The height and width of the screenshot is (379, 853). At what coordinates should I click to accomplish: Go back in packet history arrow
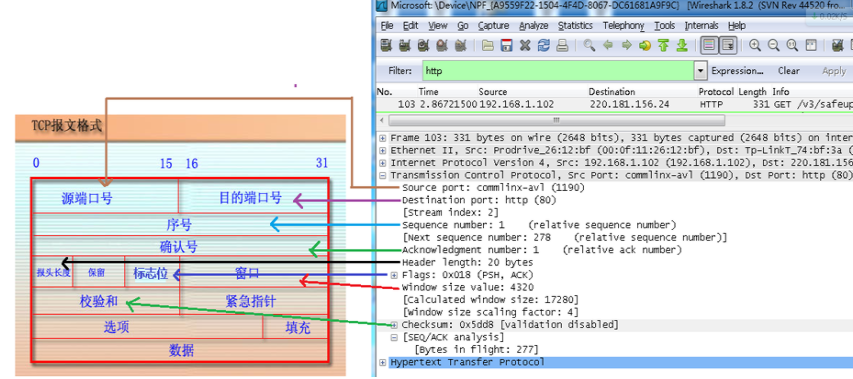click(608, 46)
